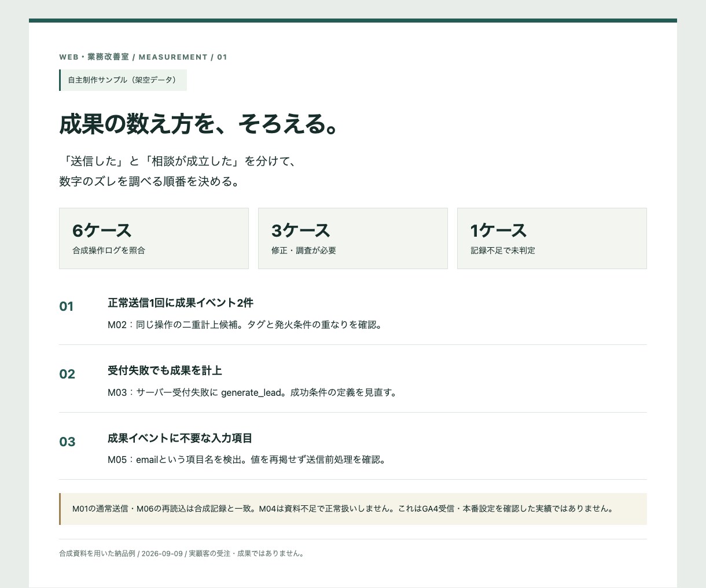
Task: Click the M02 description about 二重計上候補
Action: tap(245, 325)
